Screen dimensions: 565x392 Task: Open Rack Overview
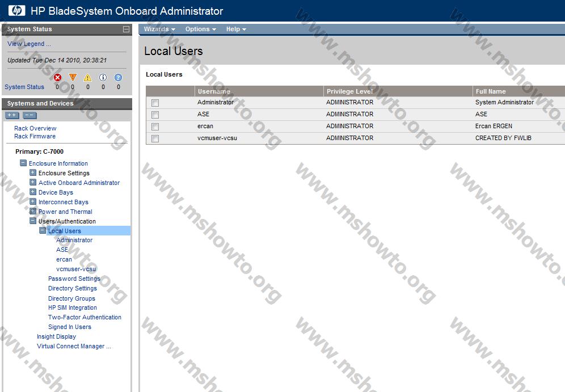tap(35, 128)
